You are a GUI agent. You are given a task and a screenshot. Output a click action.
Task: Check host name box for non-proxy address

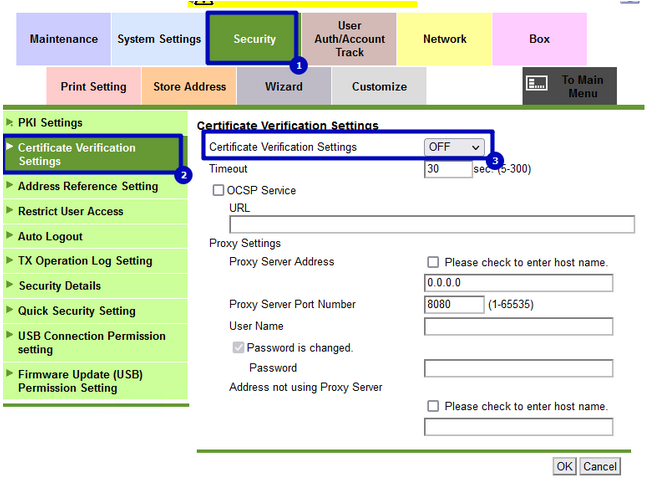point(433,406)
